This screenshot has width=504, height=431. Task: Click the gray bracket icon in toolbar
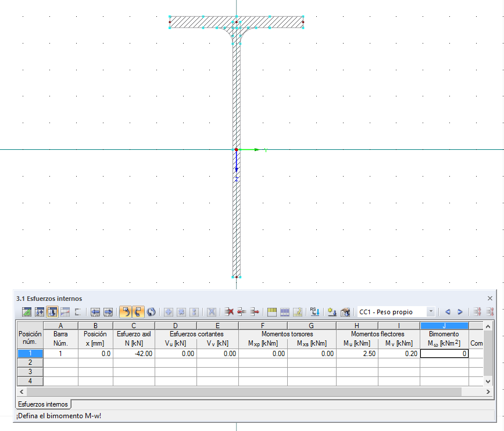[77, 312]
